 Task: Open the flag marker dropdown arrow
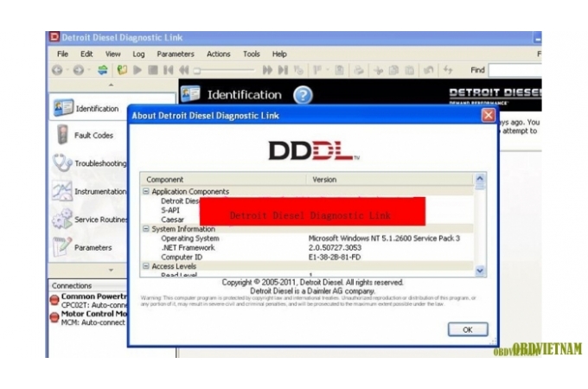[x=328, y=70]
